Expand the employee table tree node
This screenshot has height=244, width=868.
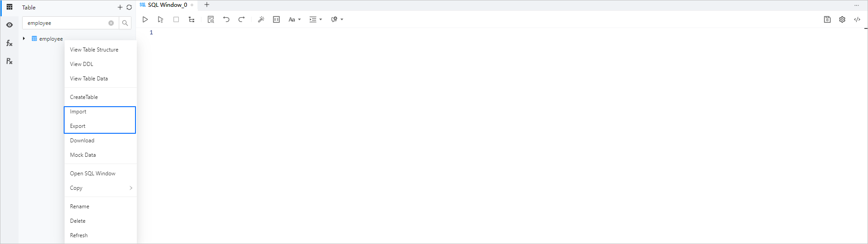click(24, 39)
